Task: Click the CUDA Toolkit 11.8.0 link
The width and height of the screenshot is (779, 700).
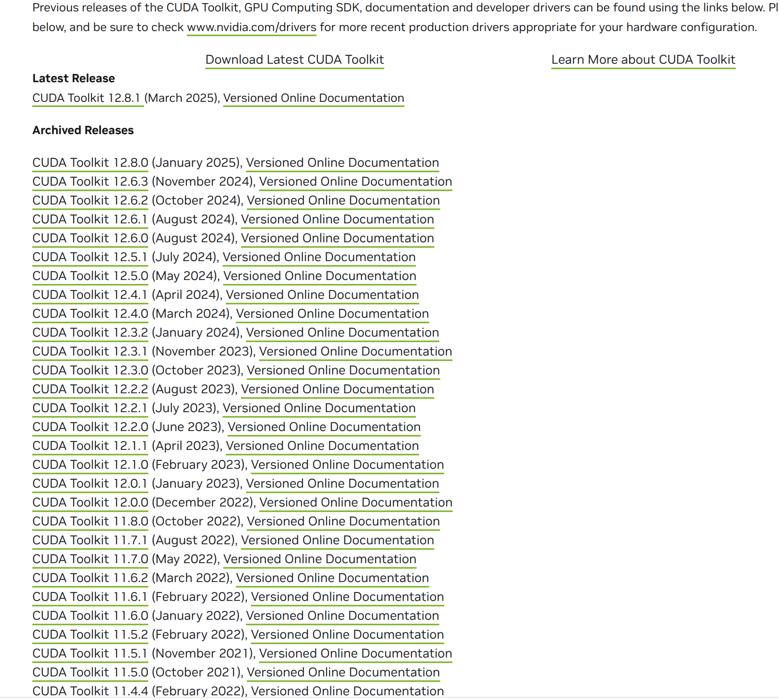Action: pyautogui.click(x=90, y=521)
